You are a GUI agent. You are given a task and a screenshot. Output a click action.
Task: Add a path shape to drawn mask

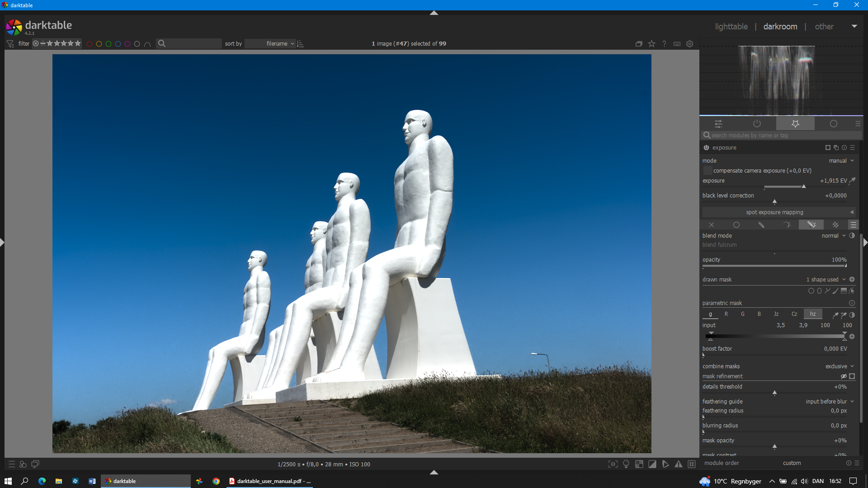click(x=827, y=291)
